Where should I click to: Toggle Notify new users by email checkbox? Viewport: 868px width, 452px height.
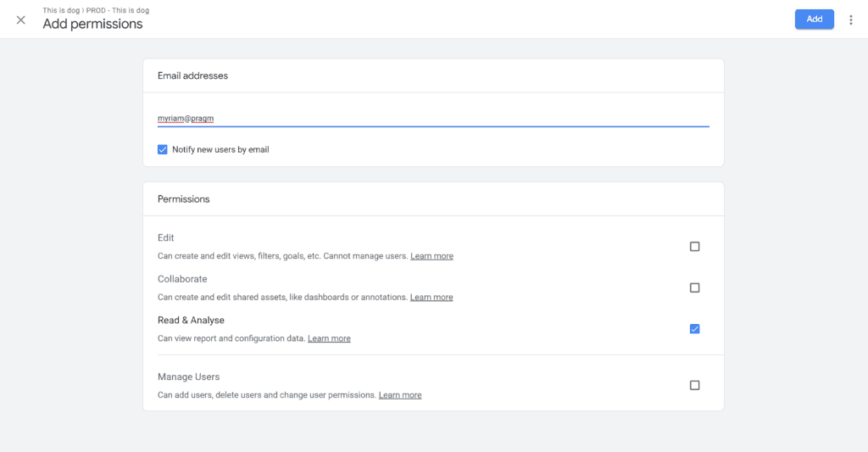(162, 149)
